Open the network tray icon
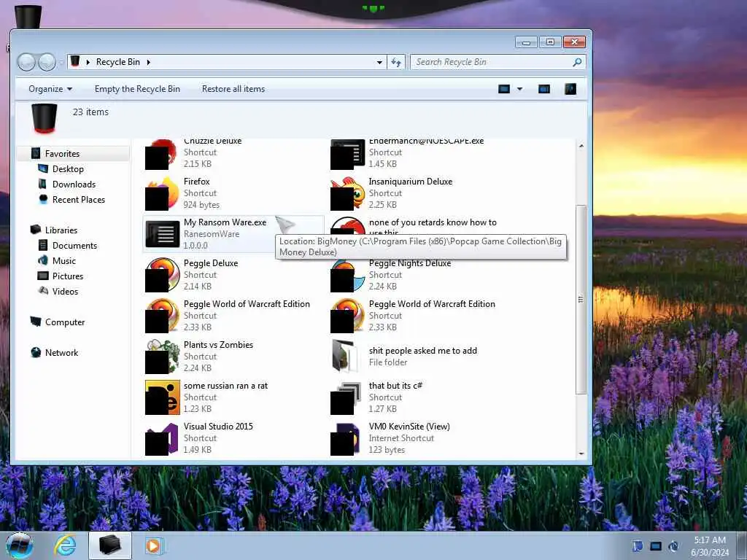This screenshot has width=747, height=560. [656, 546]
